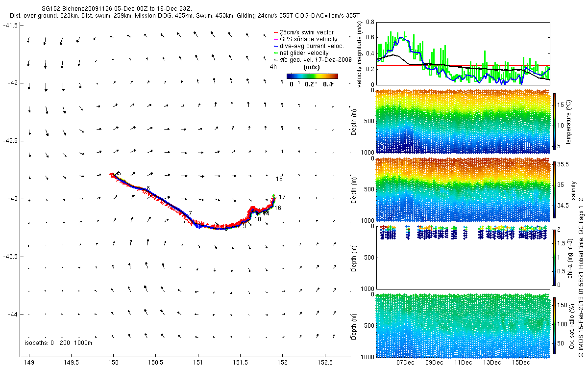Click the red horizontal line in the velocity plot
The width and height of the screenshot is (588, 368).
(463, 65)
